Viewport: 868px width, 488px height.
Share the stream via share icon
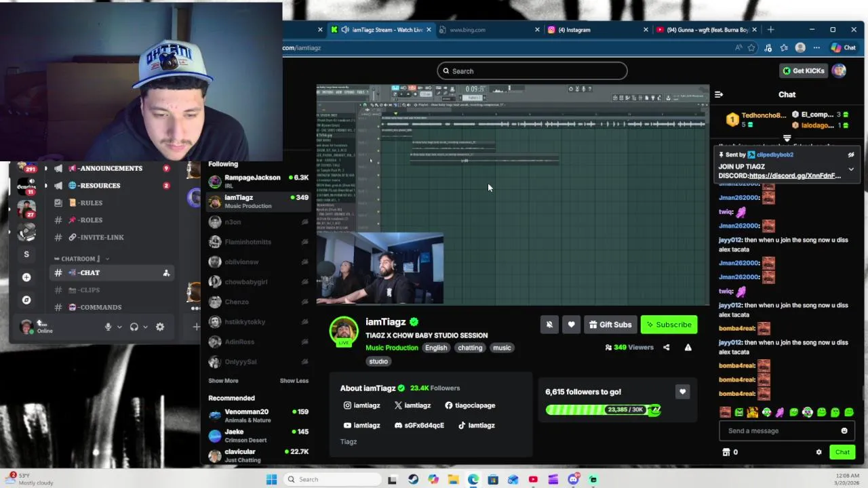coord(666,348)
